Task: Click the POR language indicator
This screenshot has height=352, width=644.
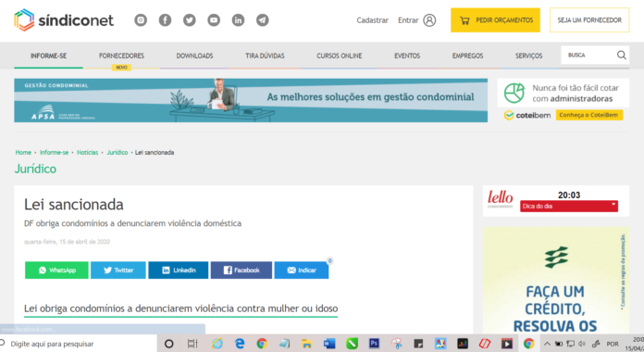Action: click(x=613, y=344)
